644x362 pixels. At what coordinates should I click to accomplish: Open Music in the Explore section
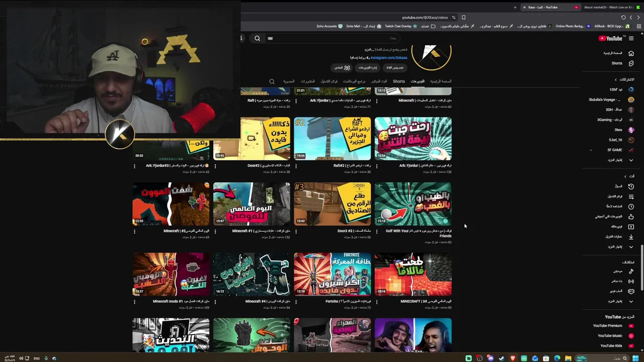[631, 271]
